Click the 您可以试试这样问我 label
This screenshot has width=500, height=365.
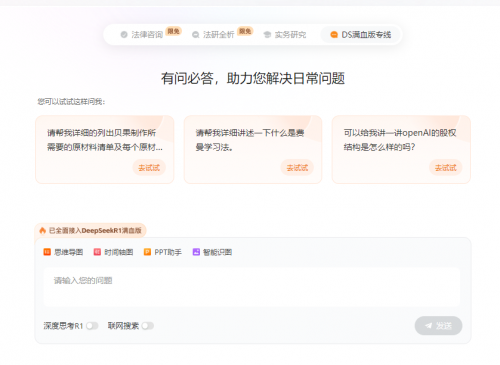point(71,102)
